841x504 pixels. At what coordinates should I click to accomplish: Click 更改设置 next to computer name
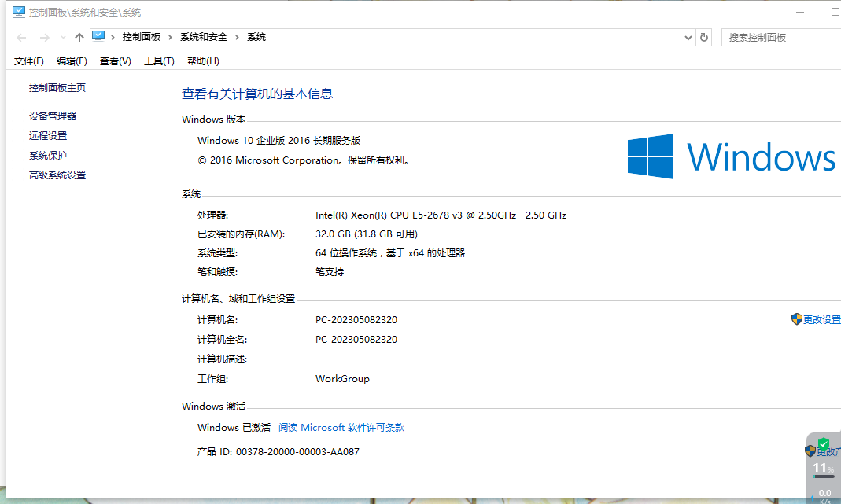click(821, 319)
